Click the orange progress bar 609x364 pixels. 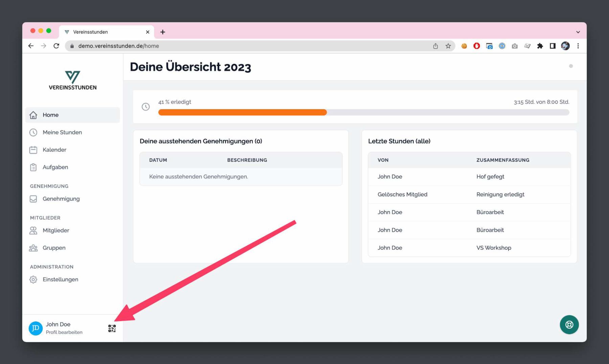click(242, 113)
